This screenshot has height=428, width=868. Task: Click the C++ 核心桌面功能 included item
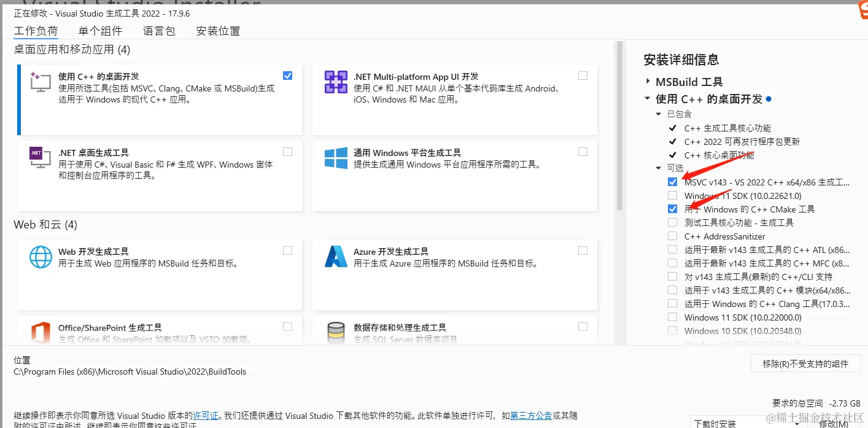click(x=719, y=155)
